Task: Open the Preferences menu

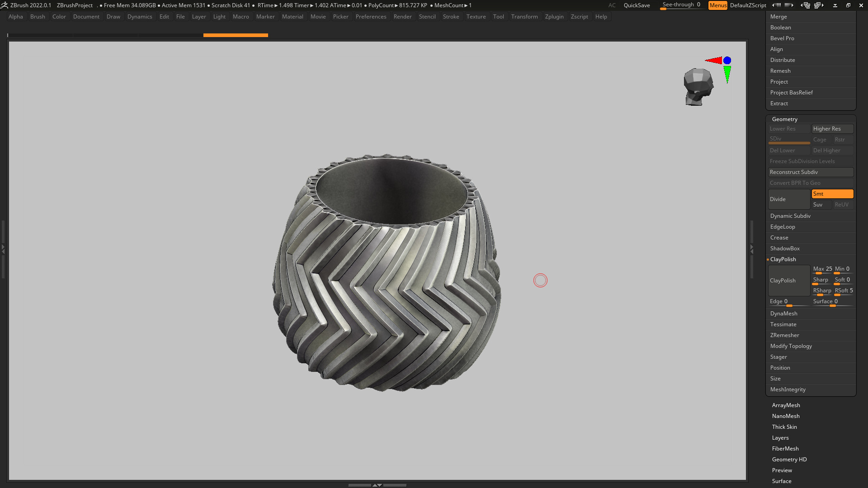Action: (370, 17)
